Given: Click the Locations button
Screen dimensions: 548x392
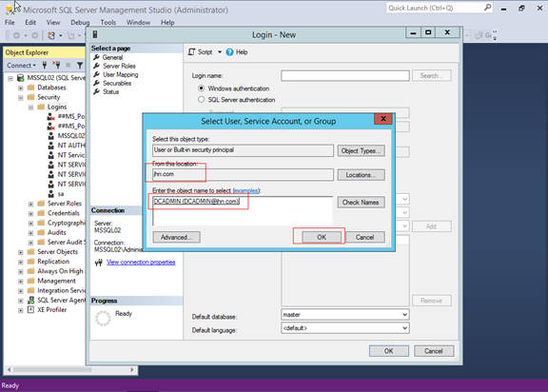Looking at the screenshot, I should click(x=361, y=175).
